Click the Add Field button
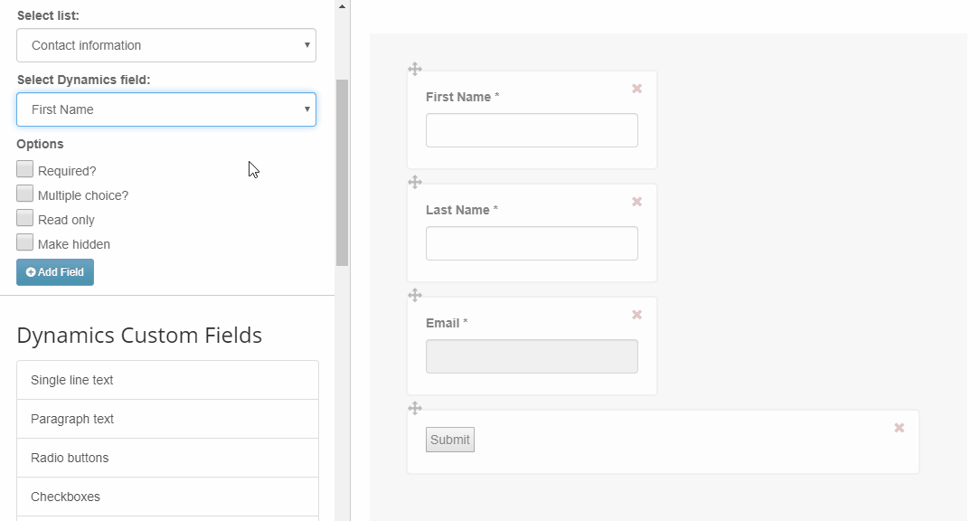Viewport: 980px width, 521px height. click(55, 272)
